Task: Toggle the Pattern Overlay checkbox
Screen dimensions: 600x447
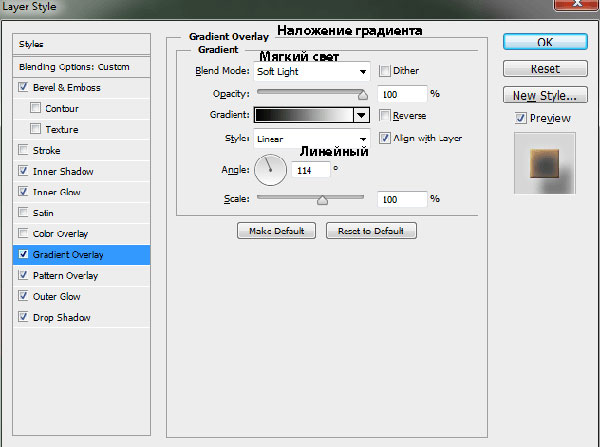Action: coord(23,275)
